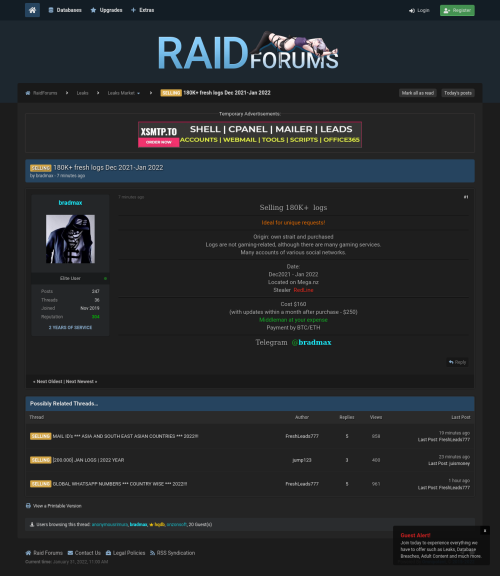This screenshot has height=576, width=500.
Task: Open MAIL ID's Asia thread
Action: coord(125,436)
